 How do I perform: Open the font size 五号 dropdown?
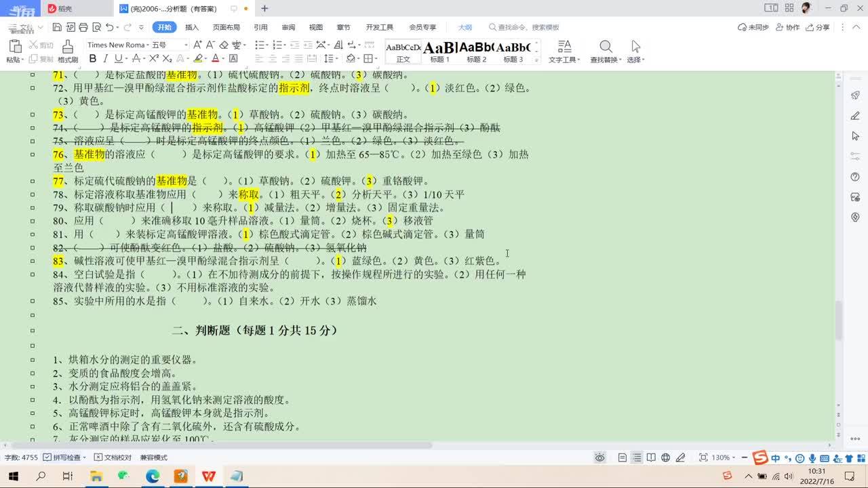click(169, 45)
